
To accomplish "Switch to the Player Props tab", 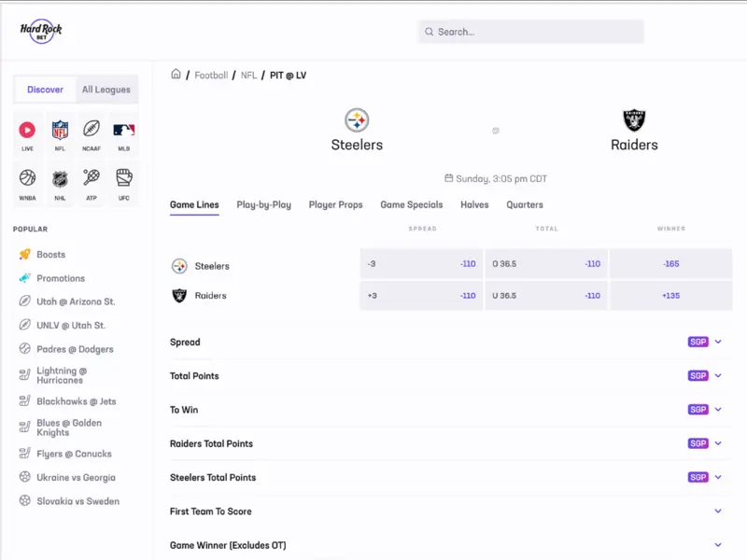I will 335,204.
